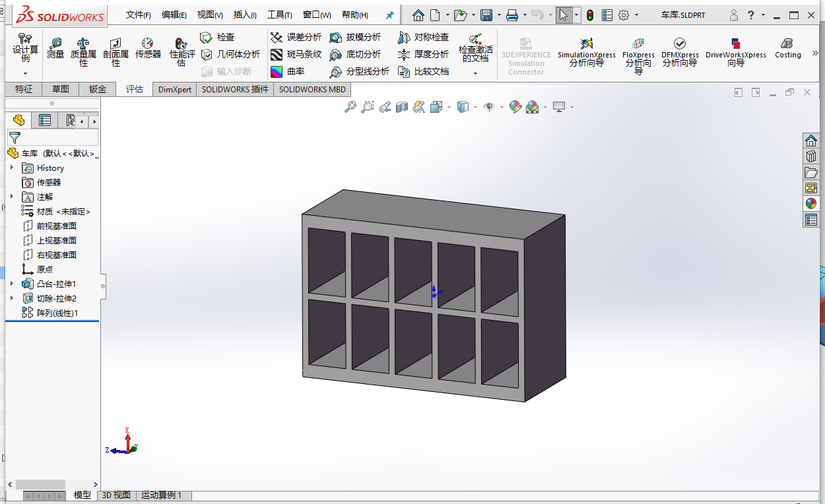Select the 运动算例 1 bottom tab

162,495
